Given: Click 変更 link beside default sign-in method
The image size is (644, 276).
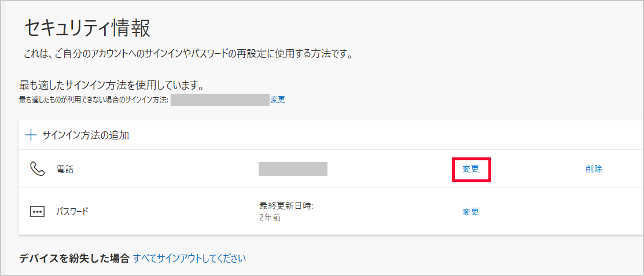Looking at the screenshot, I should point(278,100).
